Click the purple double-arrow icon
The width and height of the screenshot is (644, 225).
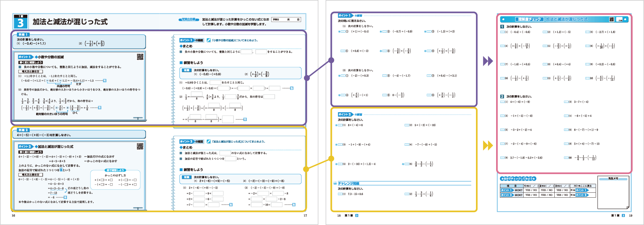coord(488,61)
